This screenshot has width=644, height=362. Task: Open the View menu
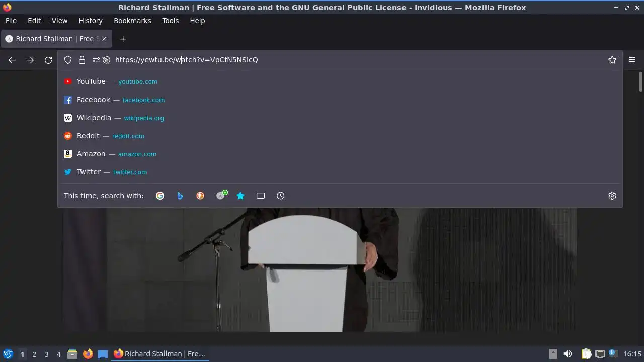tap(59, 21)
